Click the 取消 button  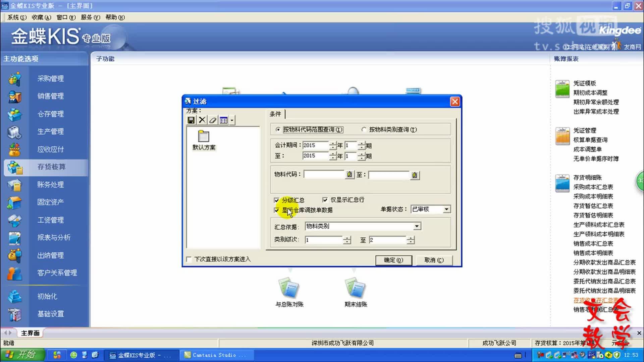click(x=434, y=260)
